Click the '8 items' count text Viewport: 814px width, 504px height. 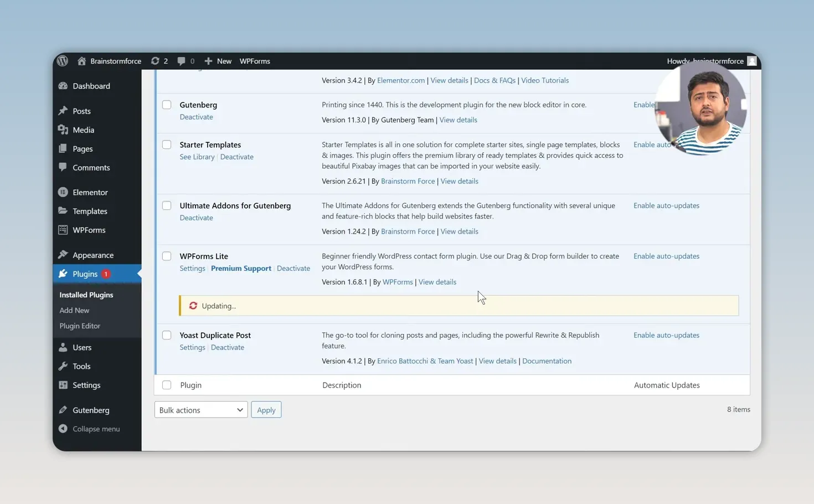tap(739, 409)
